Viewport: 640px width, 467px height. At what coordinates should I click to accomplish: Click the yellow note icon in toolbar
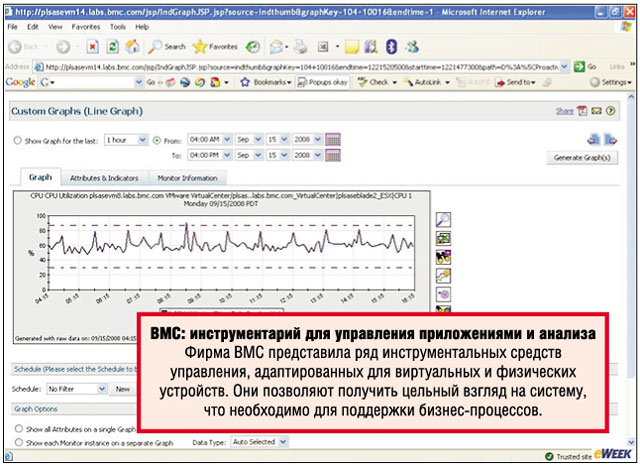(x=352, y=47)
